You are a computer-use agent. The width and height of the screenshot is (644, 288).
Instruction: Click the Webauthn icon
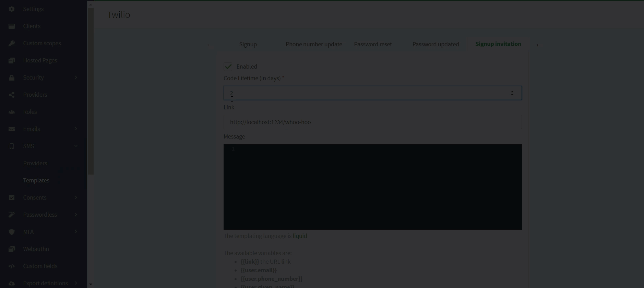tap(12, 249)
